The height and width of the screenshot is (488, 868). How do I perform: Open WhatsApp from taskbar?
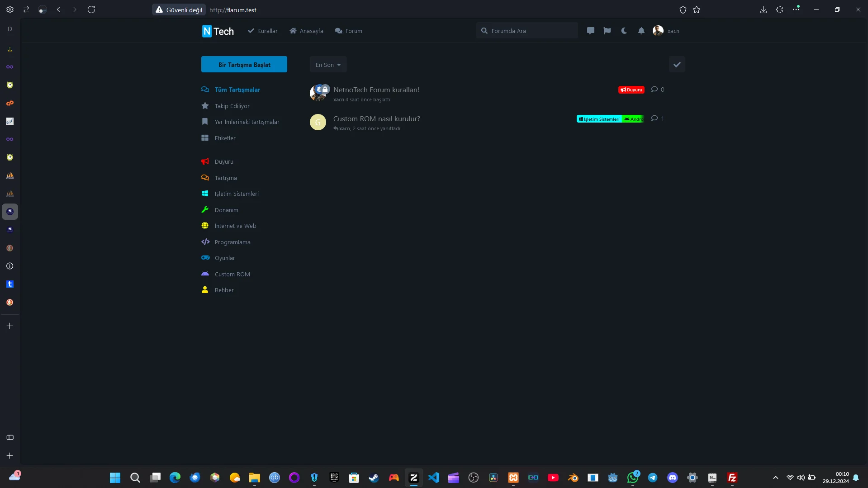633,478
